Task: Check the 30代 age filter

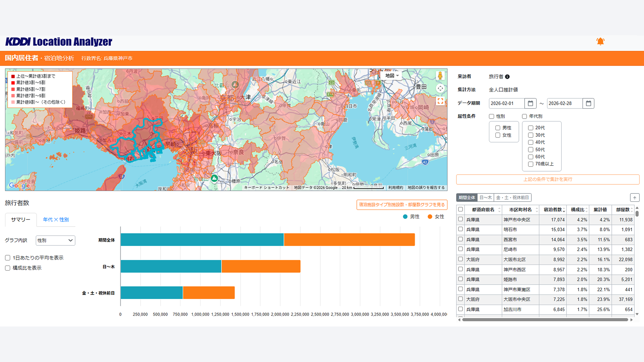Action: click(x=531, y=135)
